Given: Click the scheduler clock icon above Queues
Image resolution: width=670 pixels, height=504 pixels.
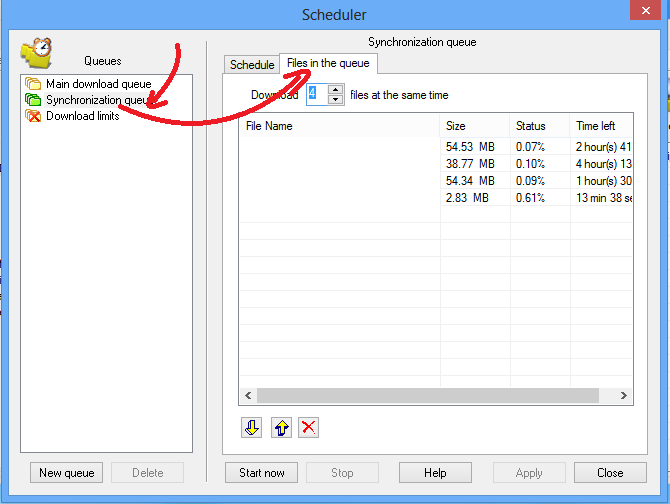Looking at the screenshot, I should pos(37,53).
